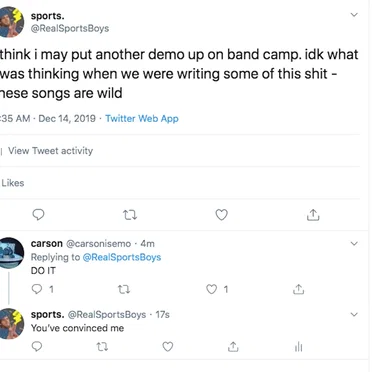The height and width of the screenshot is (372, 372).
Task: Retweet carson's DO IT reply
Action: click(124, 289)
